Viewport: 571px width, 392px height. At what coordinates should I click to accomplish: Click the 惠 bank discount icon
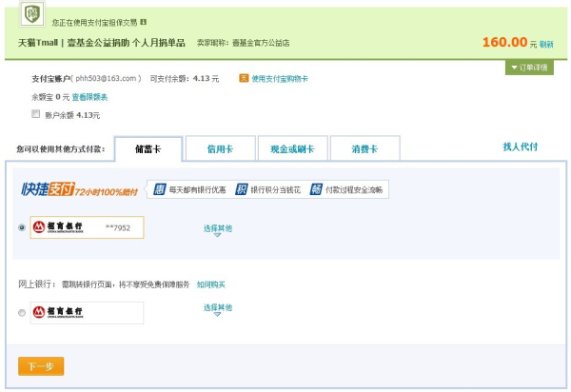coord(160,190)
